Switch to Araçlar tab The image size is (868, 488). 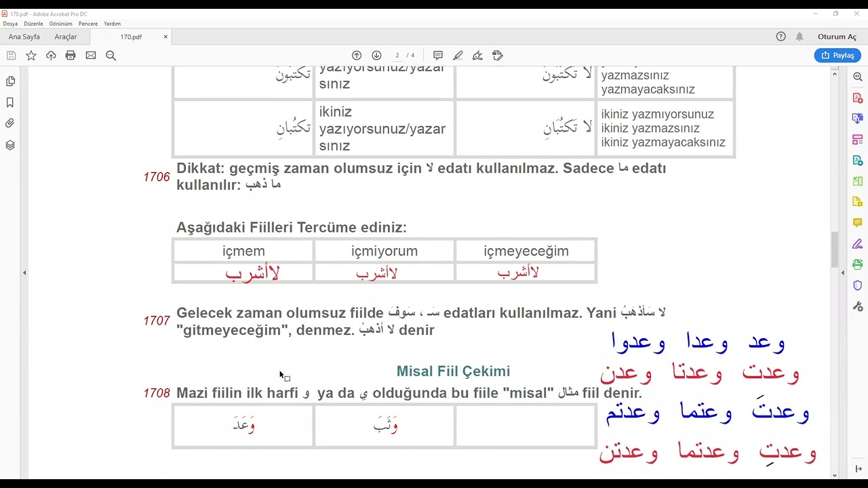tap(66, 37)
